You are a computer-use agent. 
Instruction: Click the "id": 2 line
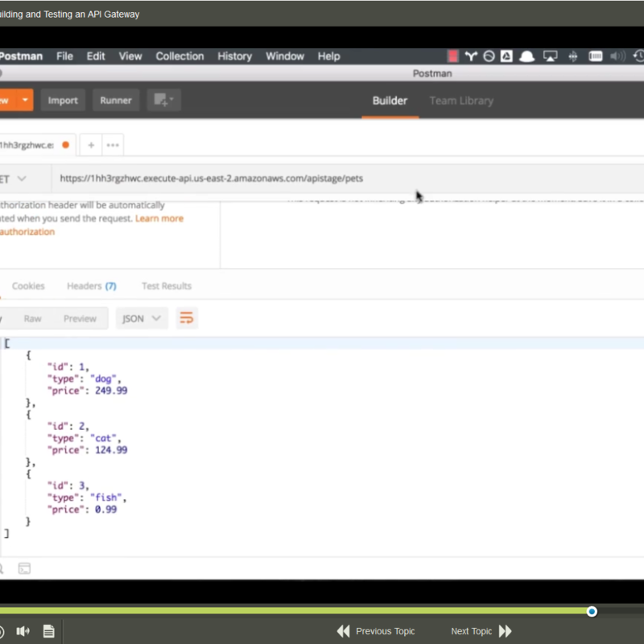[x=68, y=426]
